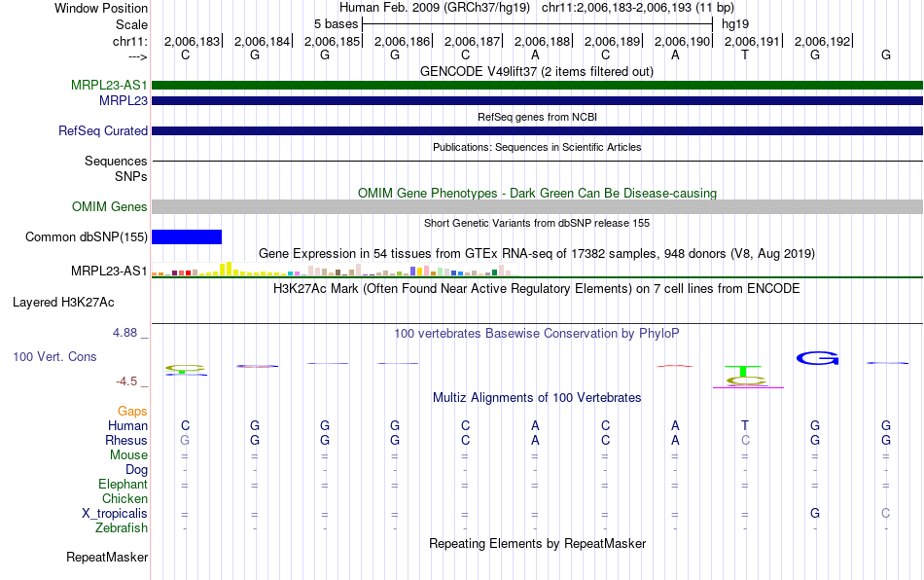Click the GTEx Gene Expression in 54 tissues title
Viewport: 924px width, 580px height.
point(537,253)
